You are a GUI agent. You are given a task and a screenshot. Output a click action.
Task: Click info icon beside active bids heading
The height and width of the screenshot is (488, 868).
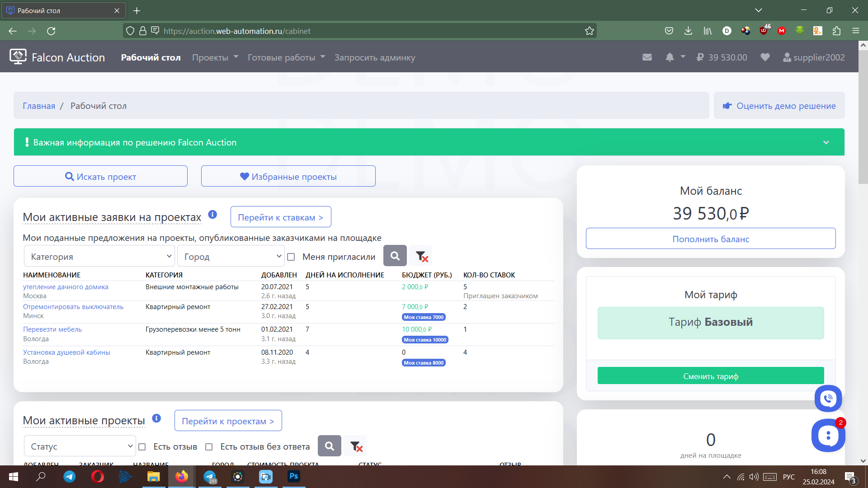[212, 215]
